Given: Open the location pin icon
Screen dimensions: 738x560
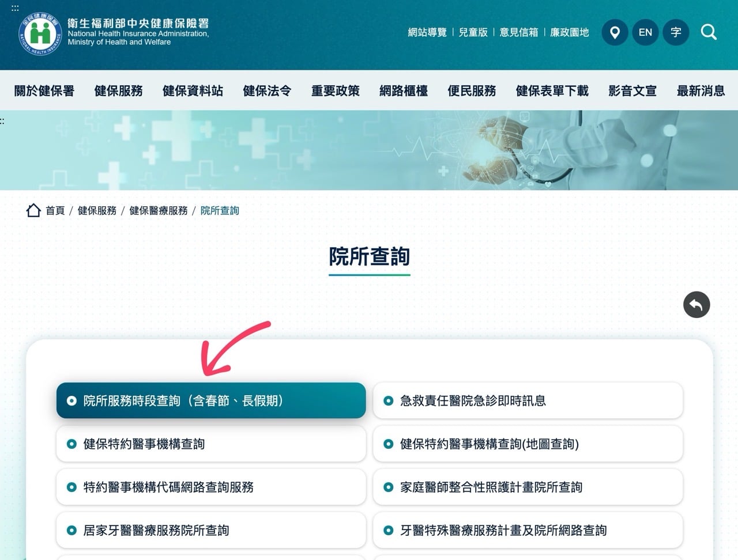Looking at the screenshot, I should click(615, 32).
